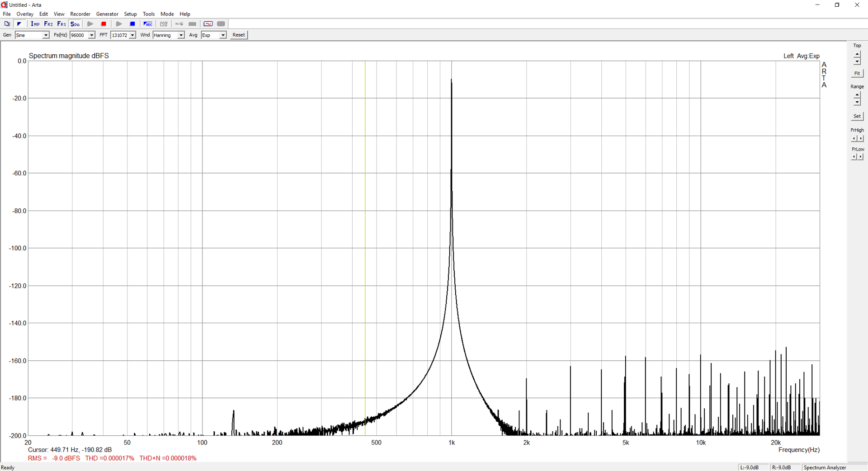
Task: Click the blue square stop icon
Action: point(132,24)
